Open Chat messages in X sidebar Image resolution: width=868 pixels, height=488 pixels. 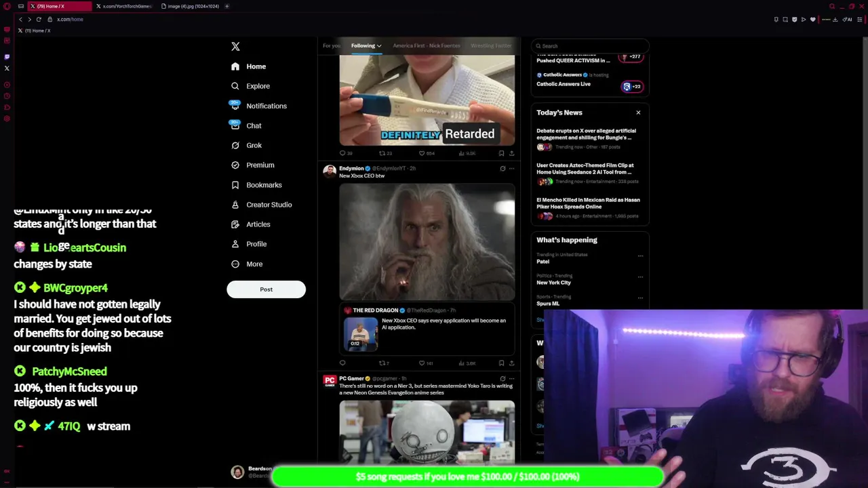coord(246,125)
